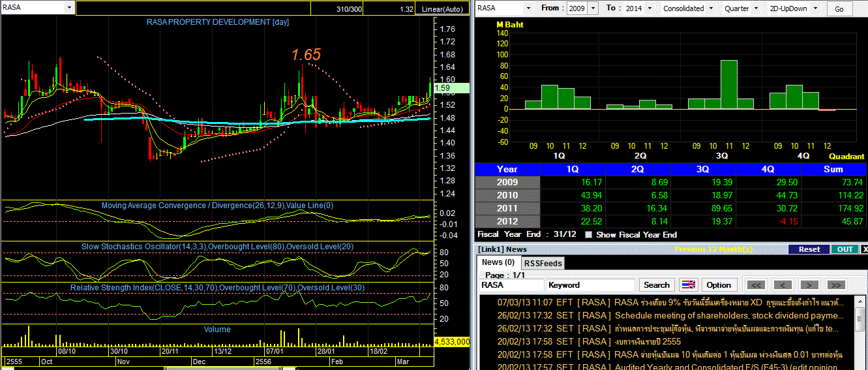Click the Relative Strength Index indicator label
Viewport: 868px width, 370px height.
tap(217, 288)
